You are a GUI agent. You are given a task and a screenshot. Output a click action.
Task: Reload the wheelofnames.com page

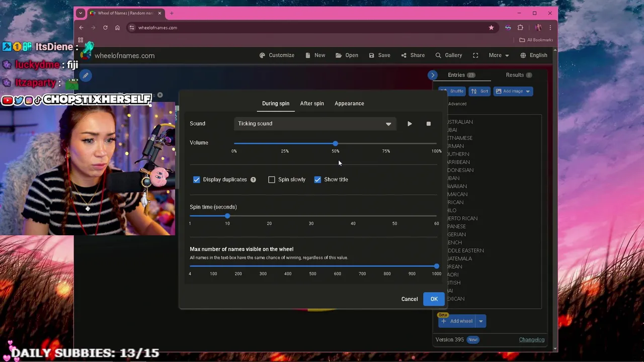click(x=105, y=28)
